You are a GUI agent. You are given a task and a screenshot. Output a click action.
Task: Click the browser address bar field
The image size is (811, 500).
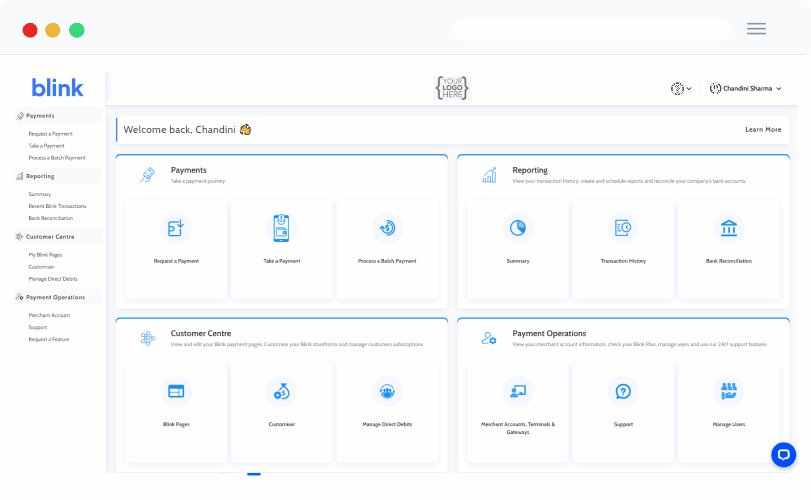coord(592,29)
